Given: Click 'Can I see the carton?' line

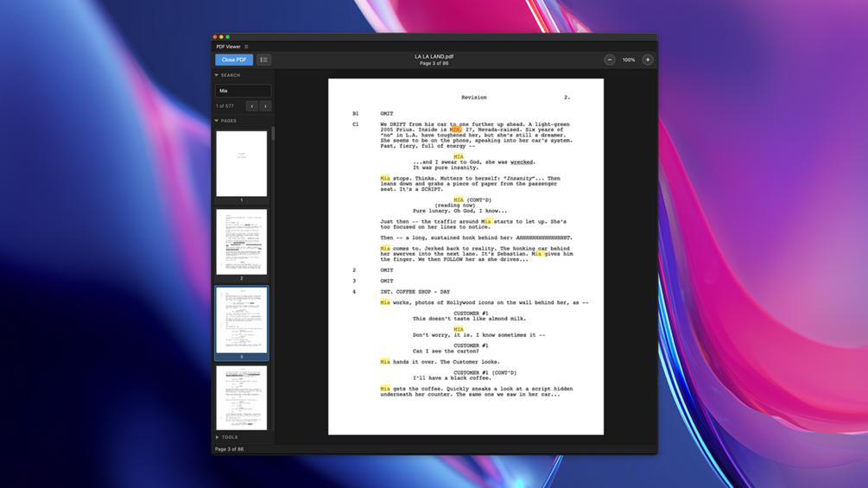Looking at the screenshot, I should tap(446, 351).
